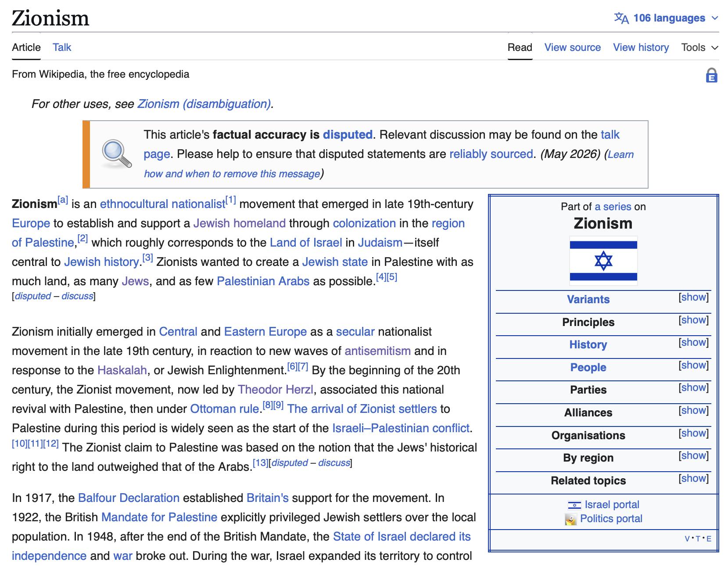Open 'The arrival of Zionist settlers' link
The height and width of the screenshot is (566, 728).
click(362, 409)
